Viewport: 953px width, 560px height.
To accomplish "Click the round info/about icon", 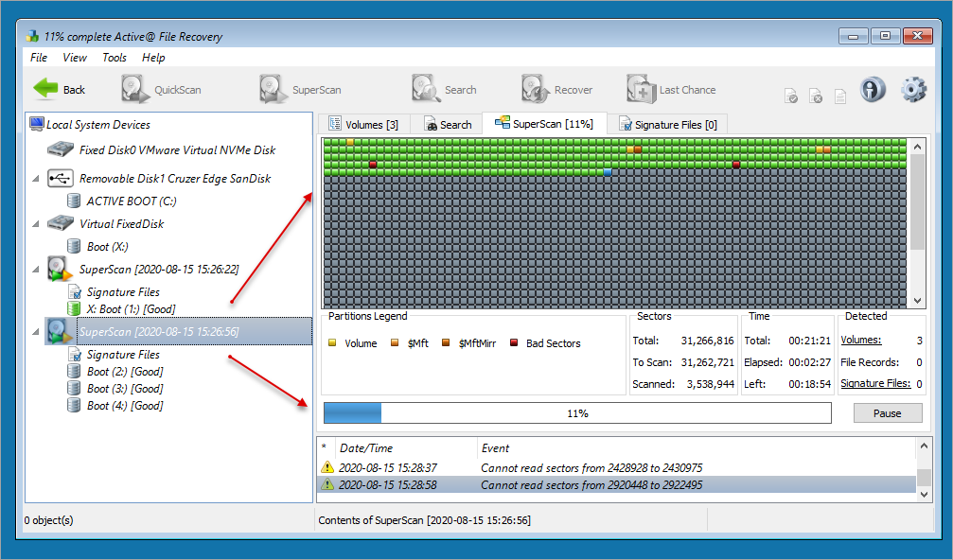I will (x=873, y=90).
